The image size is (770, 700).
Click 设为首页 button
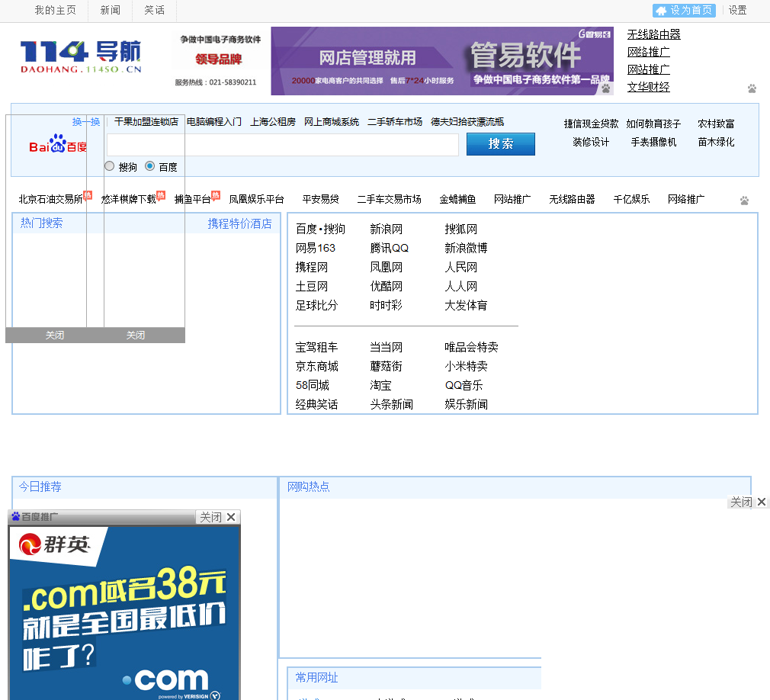coord(684,11)
